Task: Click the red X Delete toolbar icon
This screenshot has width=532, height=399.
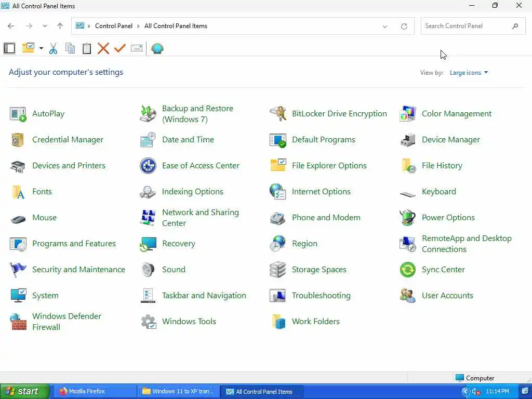Action: coord(103,48)
